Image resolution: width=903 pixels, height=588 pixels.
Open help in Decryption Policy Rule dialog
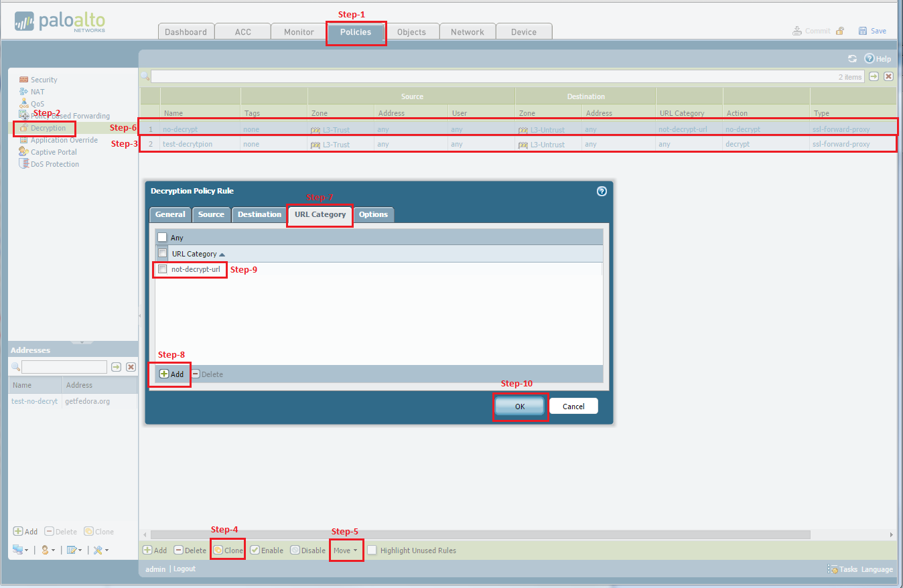(602, 191)
